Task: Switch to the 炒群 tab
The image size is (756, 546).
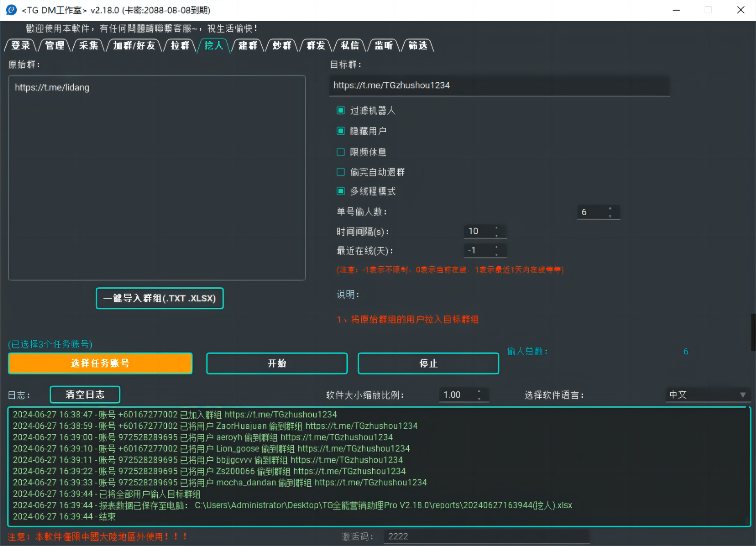Action: 282,45
